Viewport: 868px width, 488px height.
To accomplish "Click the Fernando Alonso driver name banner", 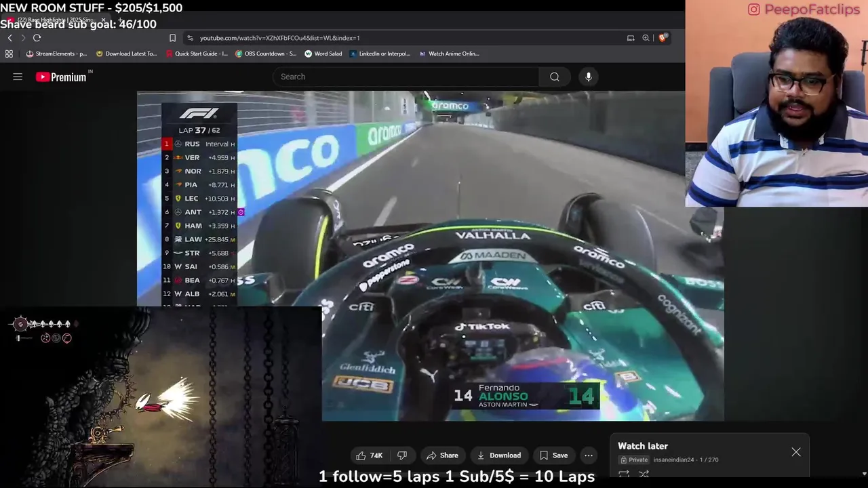I will click(526, 396).
